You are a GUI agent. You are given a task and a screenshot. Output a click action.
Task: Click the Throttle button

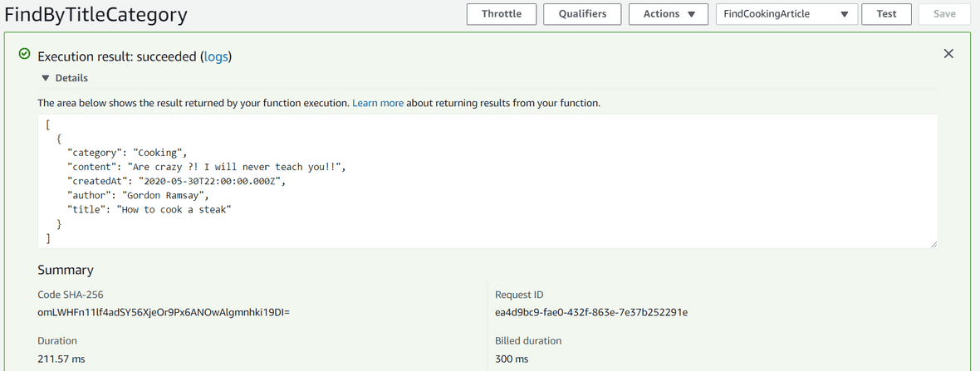[x=502, y=14]
